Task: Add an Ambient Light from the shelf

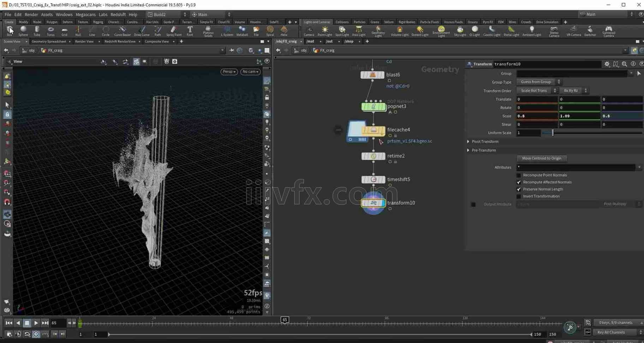Action: coord(532,31)
